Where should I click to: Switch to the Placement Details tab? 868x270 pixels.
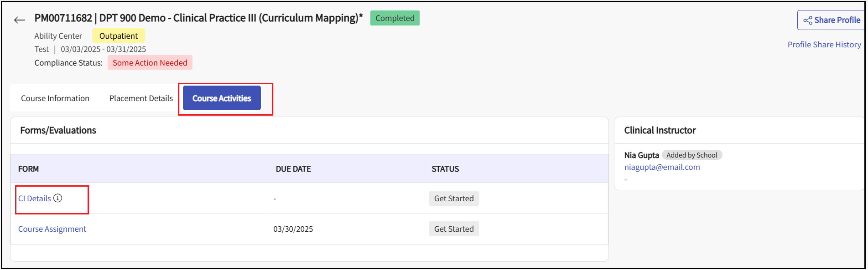141,98
